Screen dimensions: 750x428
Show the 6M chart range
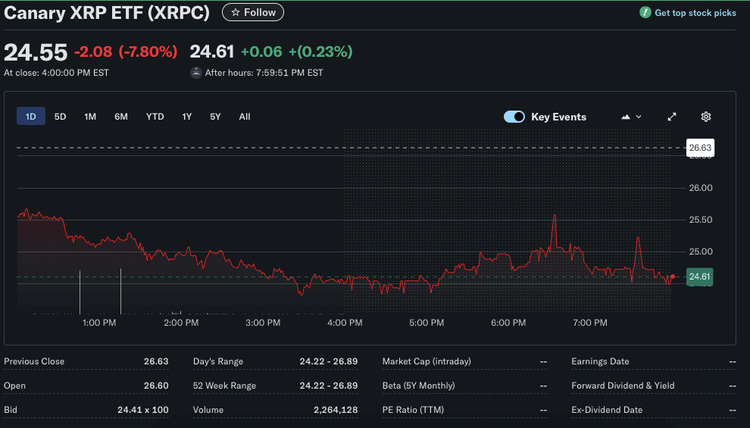pyautogui.click(x=121, y=117)
